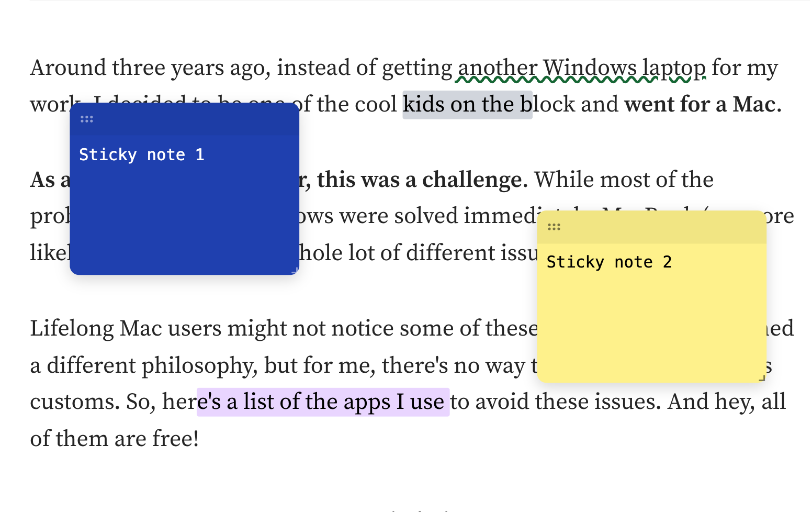Image resolution: width=812 pixels, height=512 pixels.
Task: Click the resize corner of the yellow note
Action: 762,377
